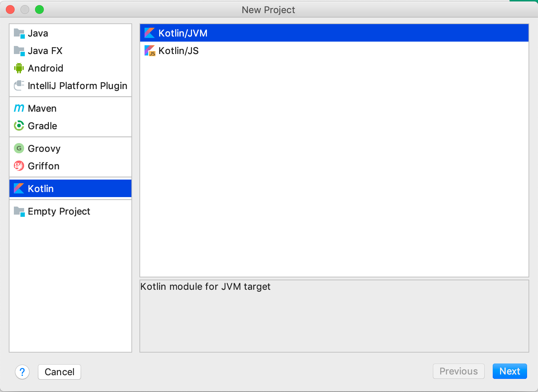Image resolution: width=538 pixels, height=392 pixels.
Task: Click the Next button
Action: pyautogui.click(x=510, y=371)
